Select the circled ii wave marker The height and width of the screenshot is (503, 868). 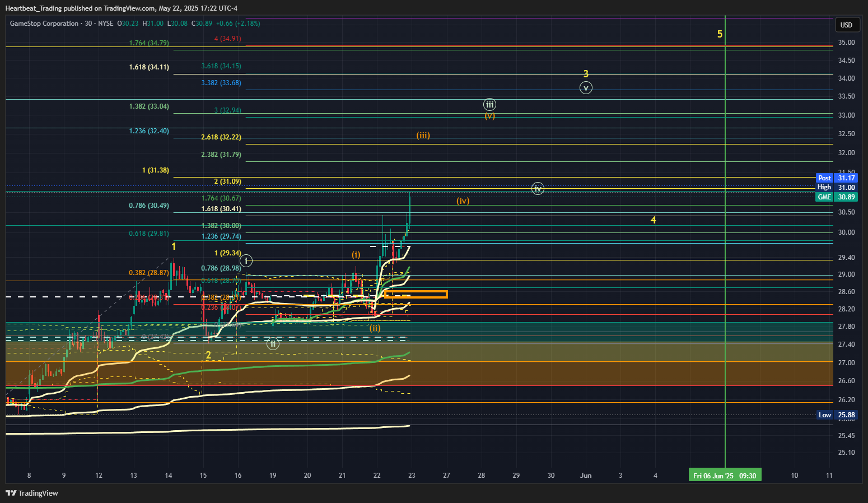273,343
